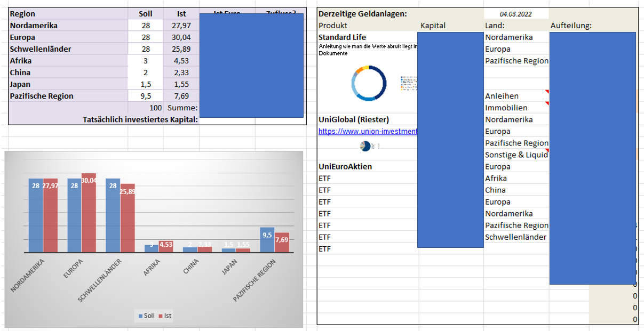Select the UniEuroAktien cell
The width and height of the screenshot is (644, 331).
pos(368,166)
